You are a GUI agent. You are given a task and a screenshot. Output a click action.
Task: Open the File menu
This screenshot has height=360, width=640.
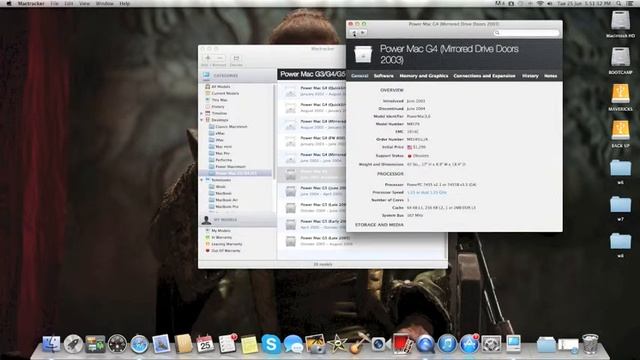pyautogui.click(x=54, y=3)
